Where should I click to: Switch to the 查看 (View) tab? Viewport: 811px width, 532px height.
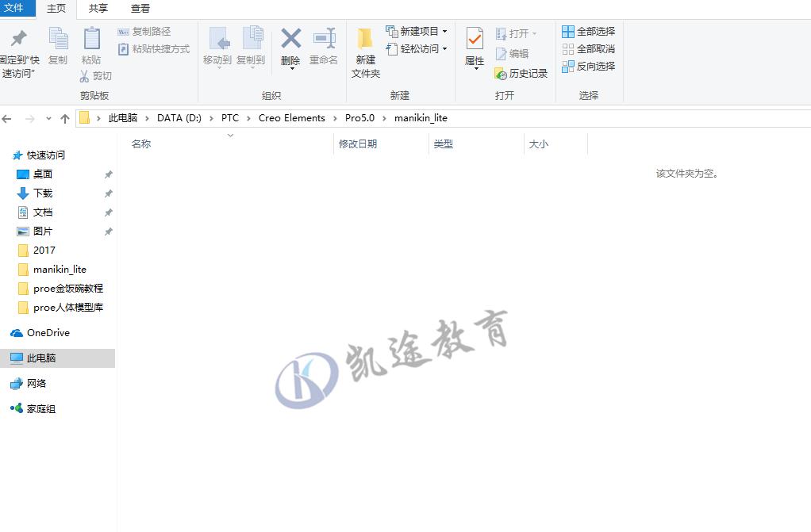[139, 9]
